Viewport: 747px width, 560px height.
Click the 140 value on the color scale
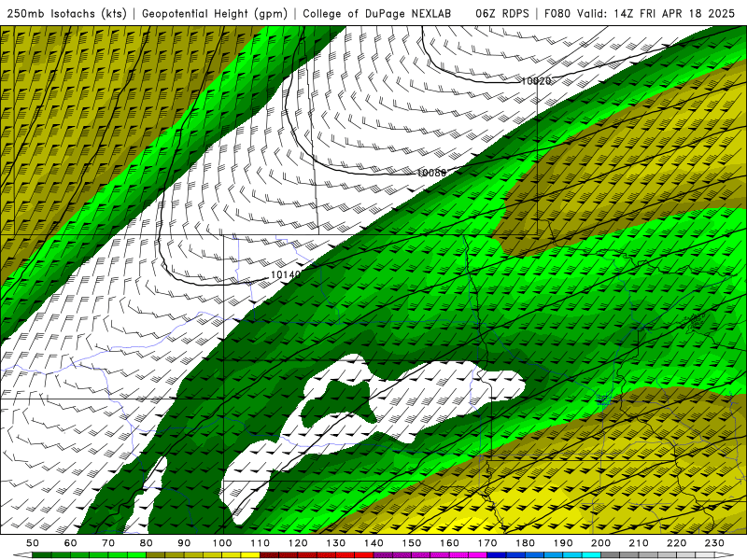(x=373, y=543)
